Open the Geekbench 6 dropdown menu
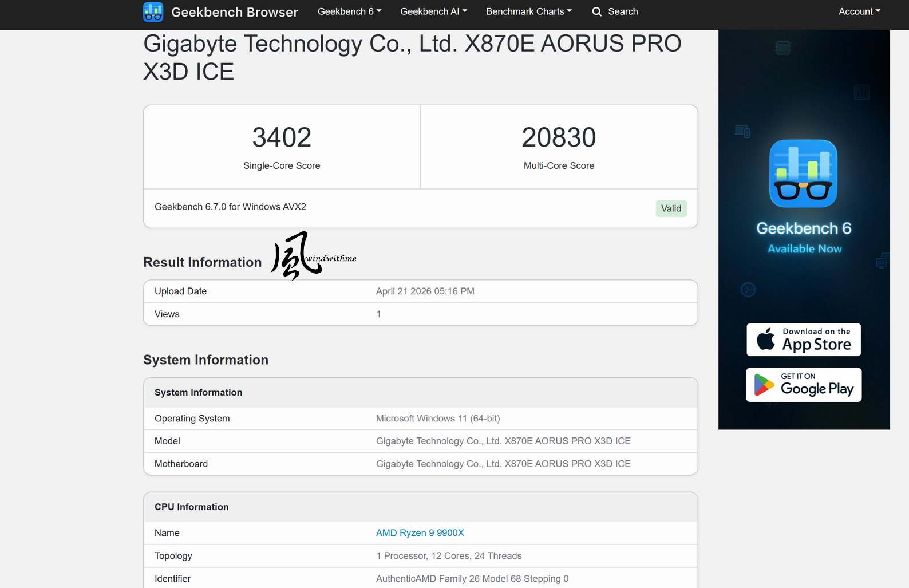The image size is (909, 588). tap(349, 11)
